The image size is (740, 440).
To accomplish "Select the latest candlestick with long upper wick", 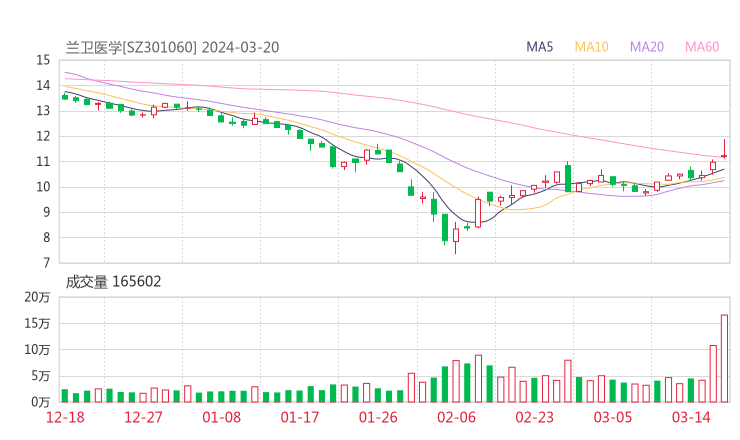I will 724,148.
